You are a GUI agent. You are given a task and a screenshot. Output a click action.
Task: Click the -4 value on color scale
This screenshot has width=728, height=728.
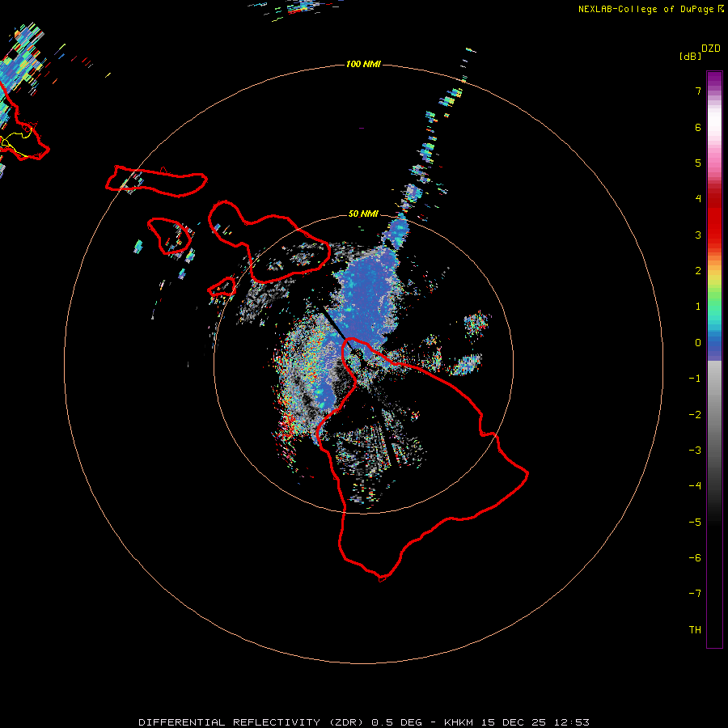(x=695, y=486)
